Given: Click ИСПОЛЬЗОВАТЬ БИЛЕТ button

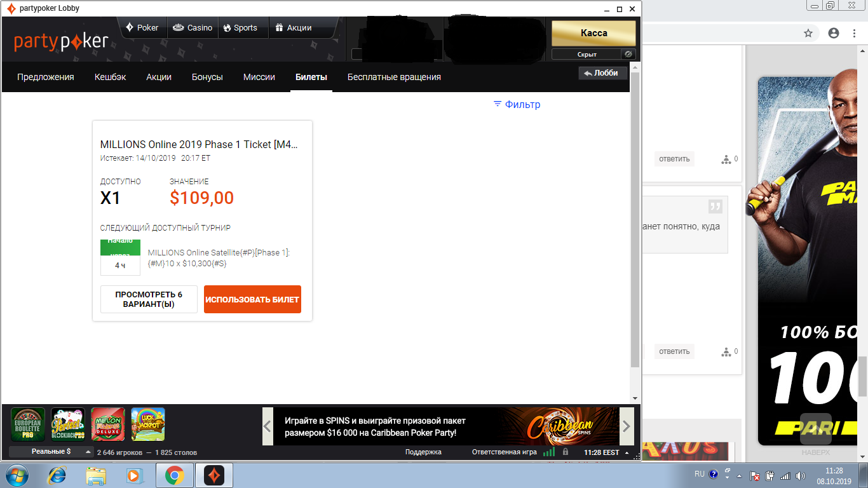Looking at the screenshot, I should point(252,299).
